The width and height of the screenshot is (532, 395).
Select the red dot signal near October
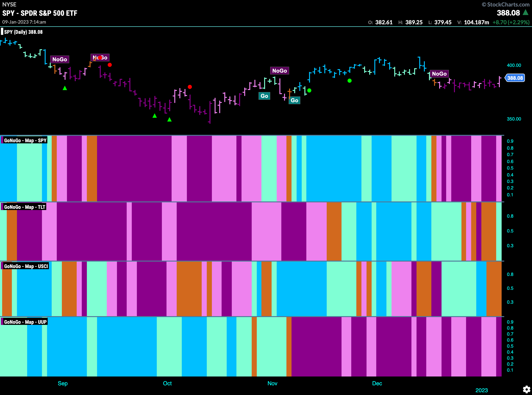click(x=190, y=87)
